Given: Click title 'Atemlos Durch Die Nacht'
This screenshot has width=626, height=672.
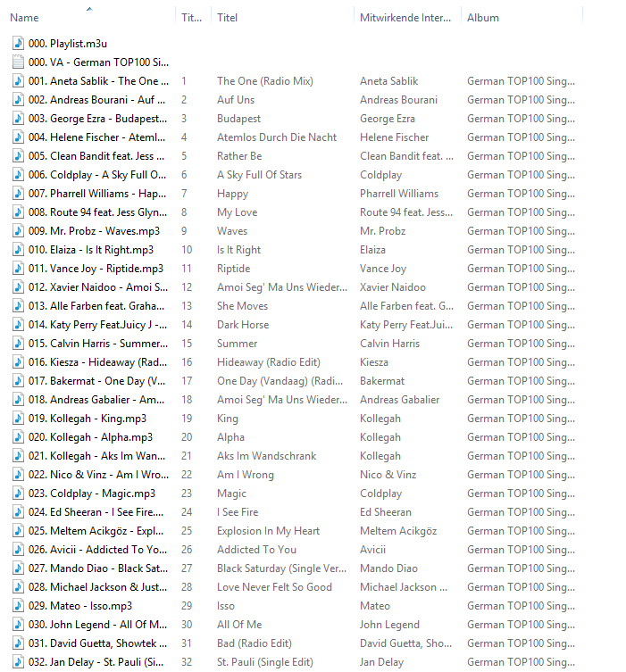Looking at the screenshot, I should pos(277,137).
